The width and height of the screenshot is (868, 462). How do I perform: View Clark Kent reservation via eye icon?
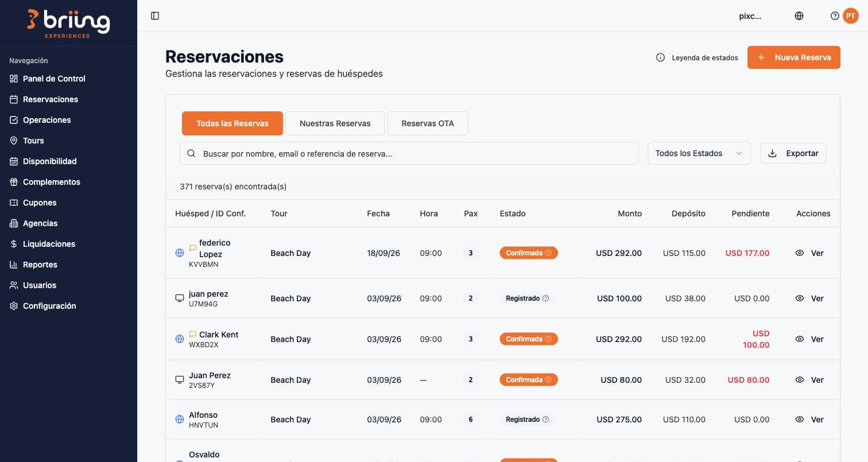(x=800, y=339)
